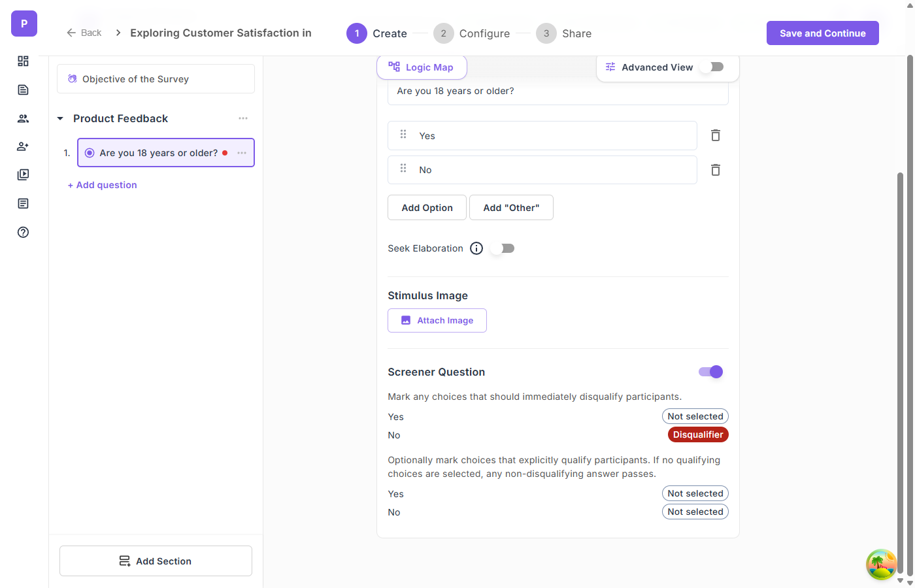Viewport: 915px width, 588px height.
Task: Click the add person icon in sidebar
Action: (x=24, y=146)
